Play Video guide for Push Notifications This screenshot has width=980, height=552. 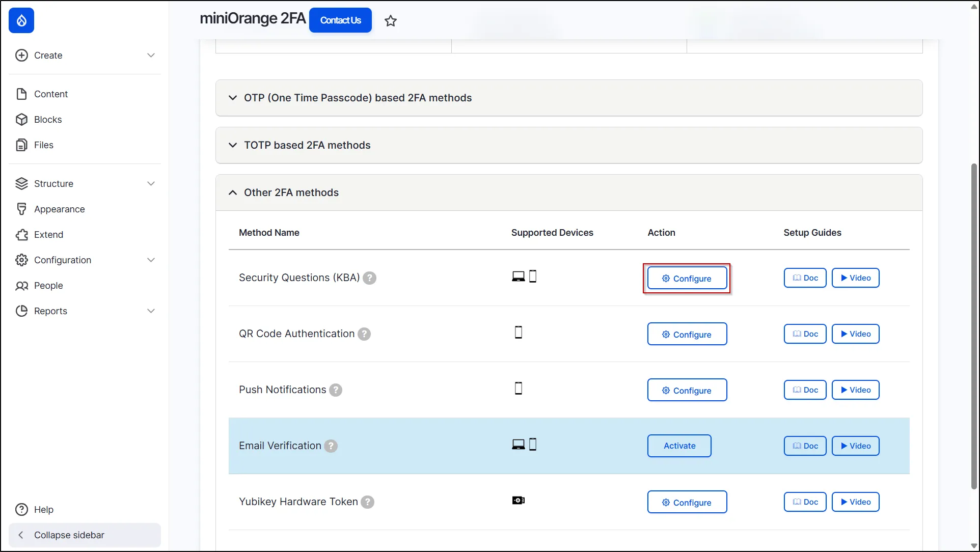[x=856, y=390]
